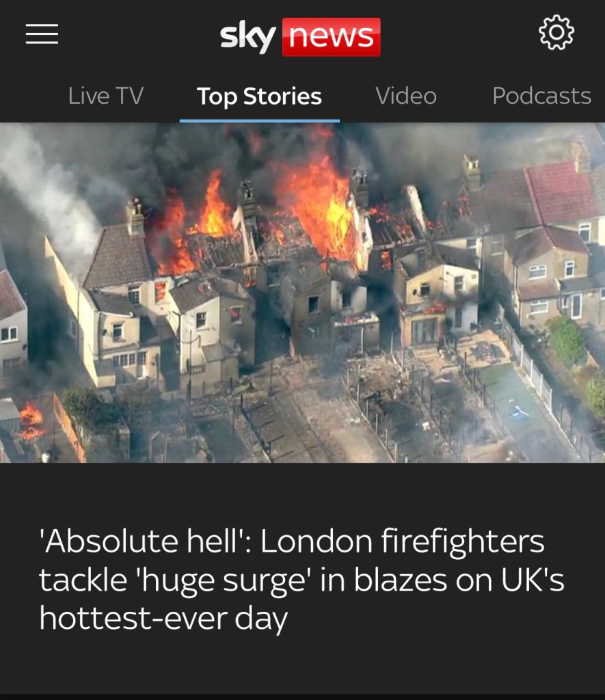Open the burning houses lead story photo
Viewport: 605px width, 700px height.
click(x=302, y=293)
